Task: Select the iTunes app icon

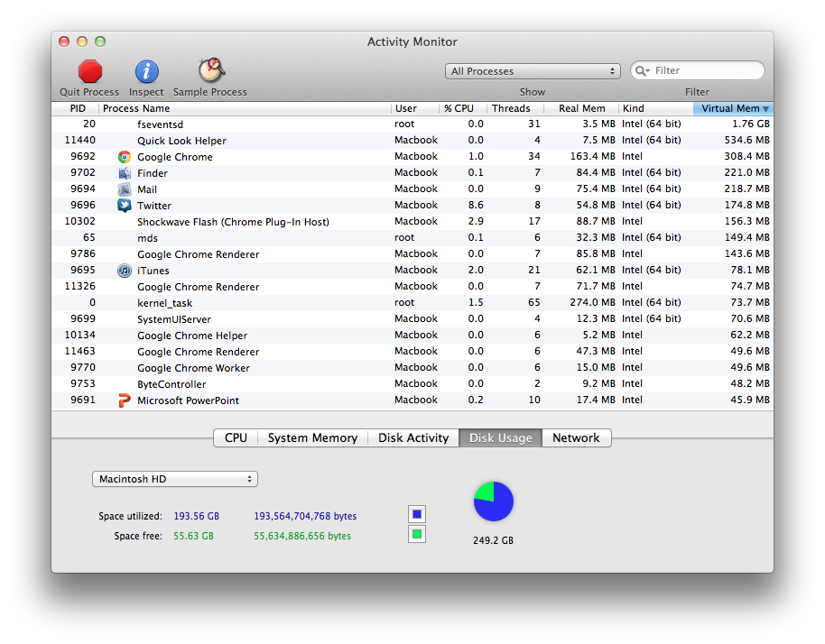Action: pos(125,271)
